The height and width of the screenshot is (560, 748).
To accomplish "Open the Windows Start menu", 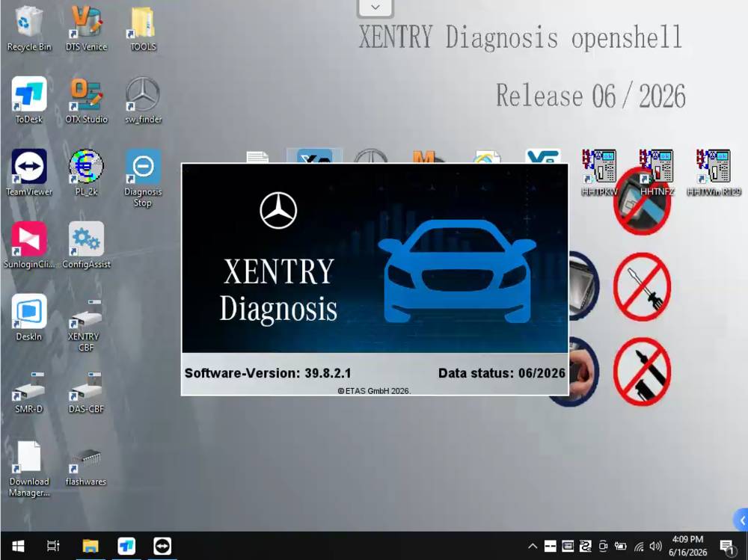I will point(18,546).
